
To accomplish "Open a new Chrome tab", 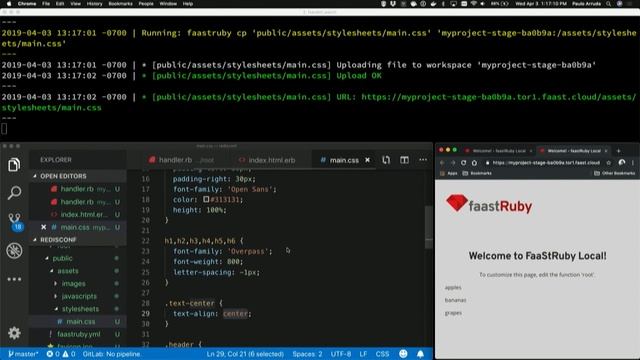I will [618, 151].
